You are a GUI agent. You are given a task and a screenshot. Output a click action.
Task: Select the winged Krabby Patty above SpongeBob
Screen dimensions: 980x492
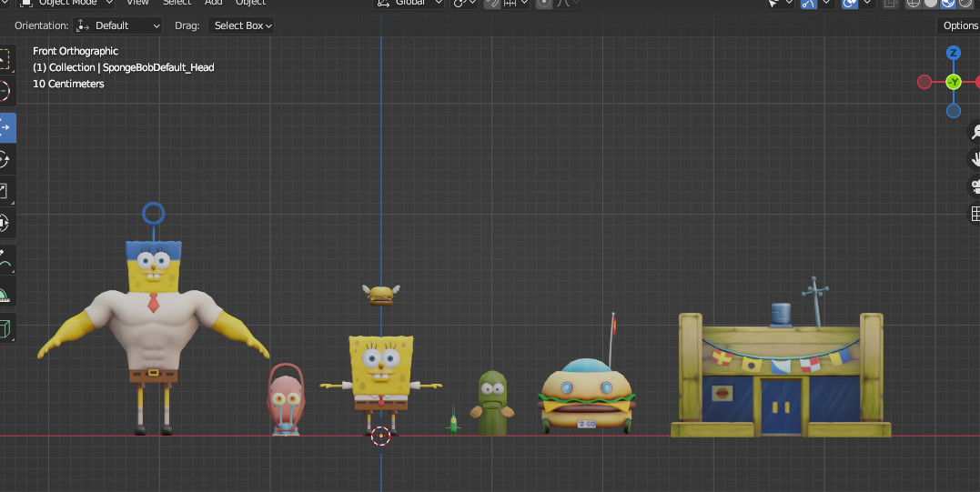(x=381, y=295)
